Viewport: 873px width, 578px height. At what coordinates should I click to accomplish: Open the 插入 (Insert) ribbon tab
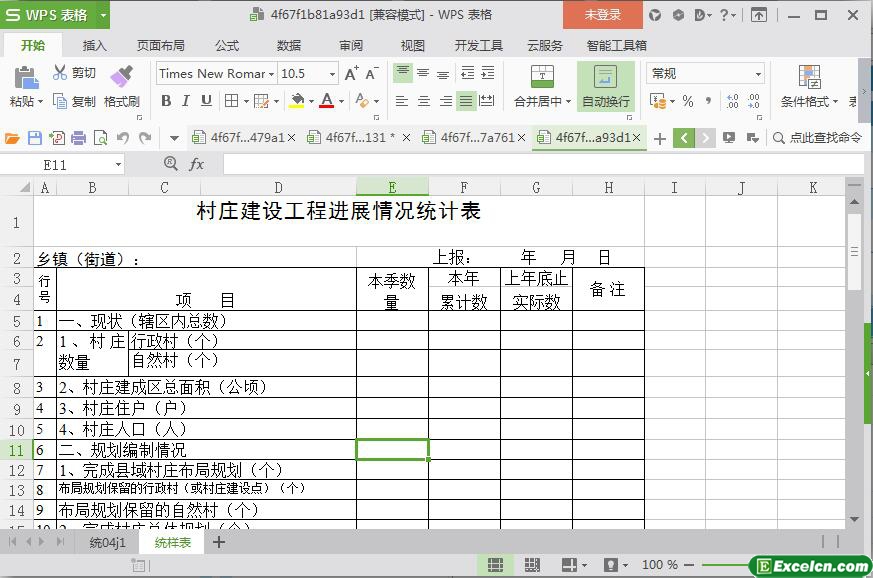(94, 45)
